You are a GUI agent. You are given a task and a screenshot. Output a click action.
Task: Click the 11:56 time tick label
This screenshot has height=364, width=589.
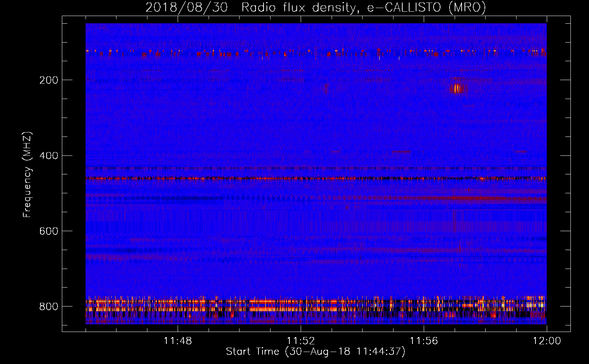[424, 341]
